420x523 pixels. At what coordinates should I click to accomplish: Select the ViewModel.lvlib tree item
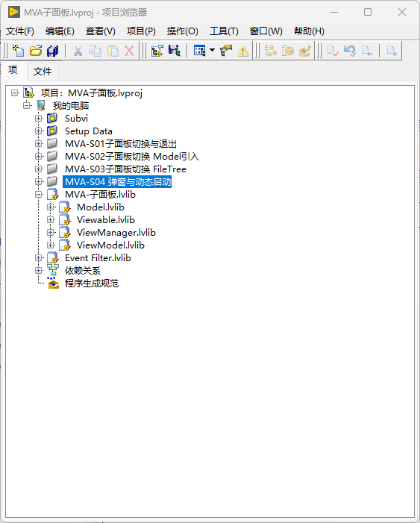110,245
